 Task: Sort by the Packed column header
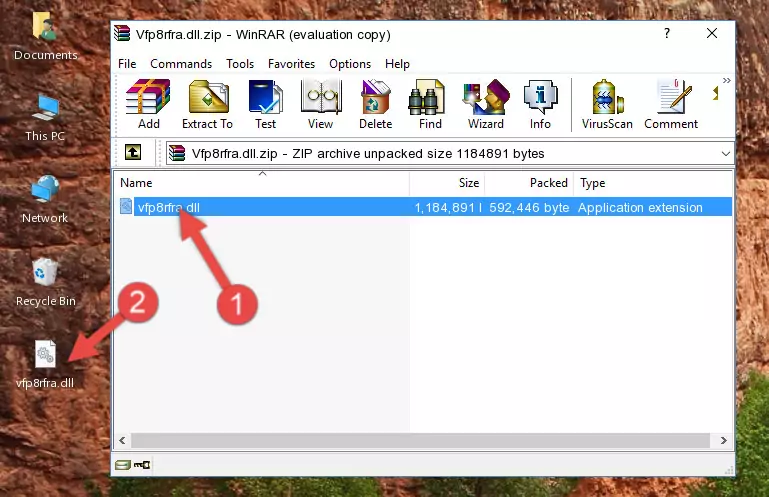pos(529,183)
